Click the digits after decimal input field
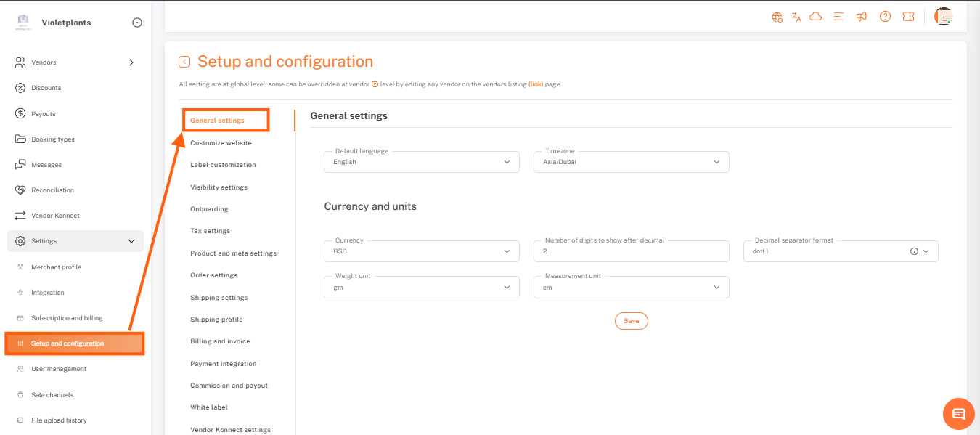This screenshot has height=435, width=980. click(x=631, y=251)
